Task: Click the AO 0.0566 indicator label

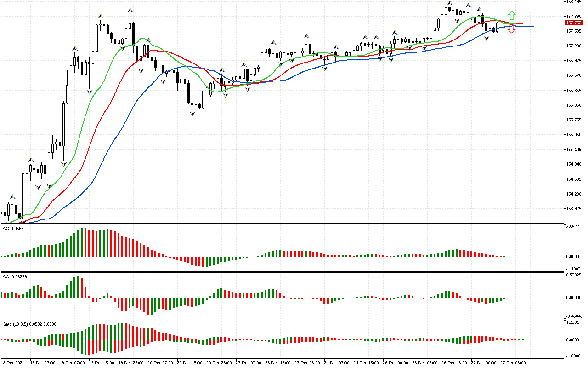Action: (x=13, y=228)
